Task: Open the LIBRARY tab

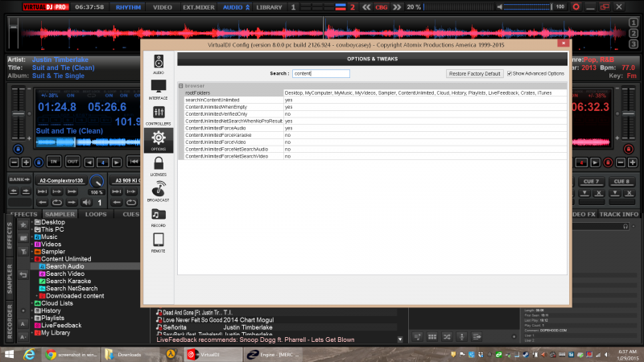Action: pos(269,7)
